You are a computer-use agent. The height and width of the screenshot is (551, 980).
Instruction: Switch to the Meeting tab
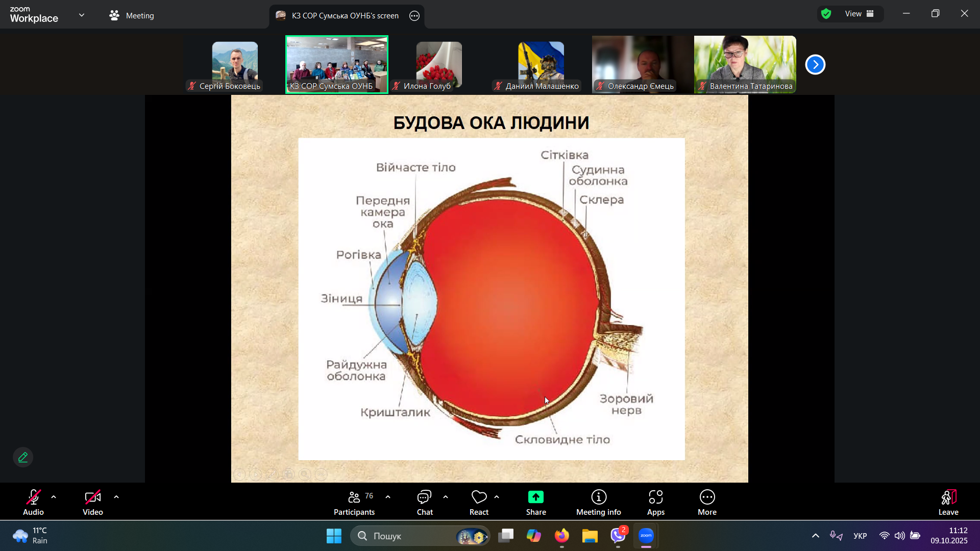[x=132, y=16]
